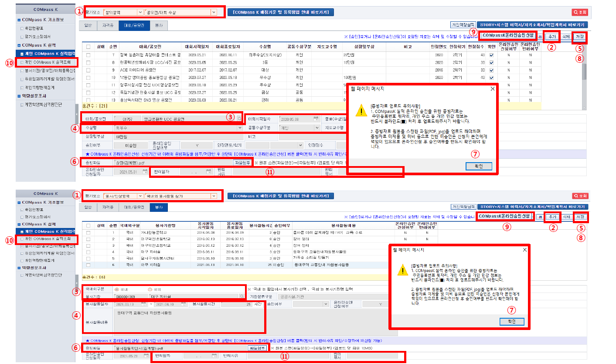
Task: Open 개인 COMpass K 실적조회 in contest-screen sidebar
Action: pyautogui.click(x=47, y=62)
